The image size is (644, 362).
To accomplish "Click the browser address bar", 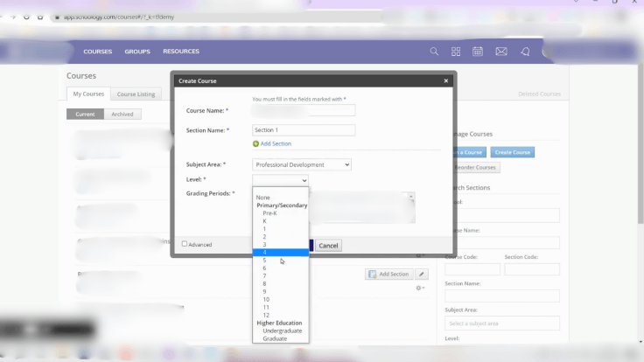I will tap(218, 17).
